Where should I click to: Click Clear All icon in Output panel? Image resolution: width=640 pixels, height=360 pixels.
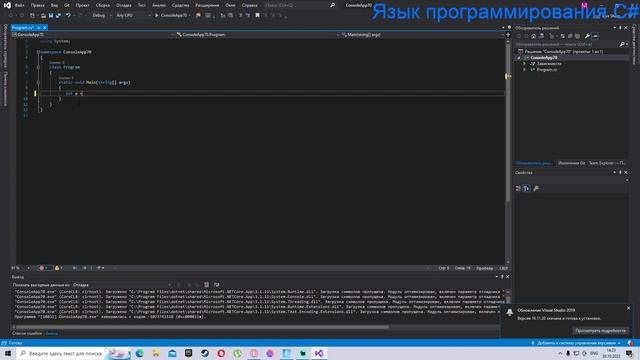207,284
